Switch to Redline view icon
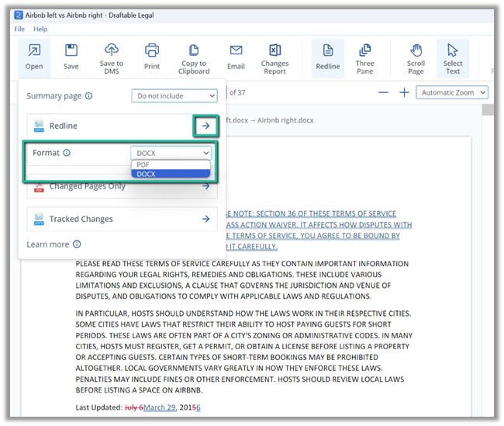Screen dimensions: 504x426 pos(327,50)
